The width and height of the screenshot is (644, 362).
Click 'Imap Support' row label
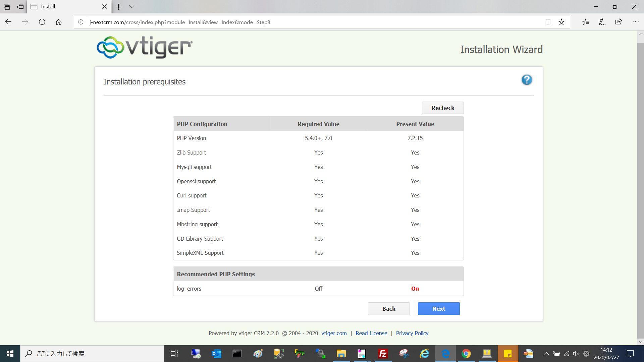[194, 210]
